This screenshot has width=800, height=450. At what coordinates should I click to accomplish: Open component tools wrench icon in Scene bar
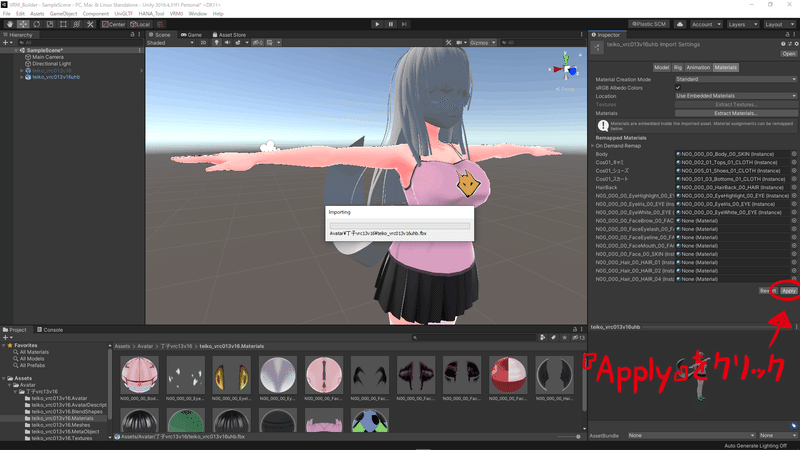(448, 42)
